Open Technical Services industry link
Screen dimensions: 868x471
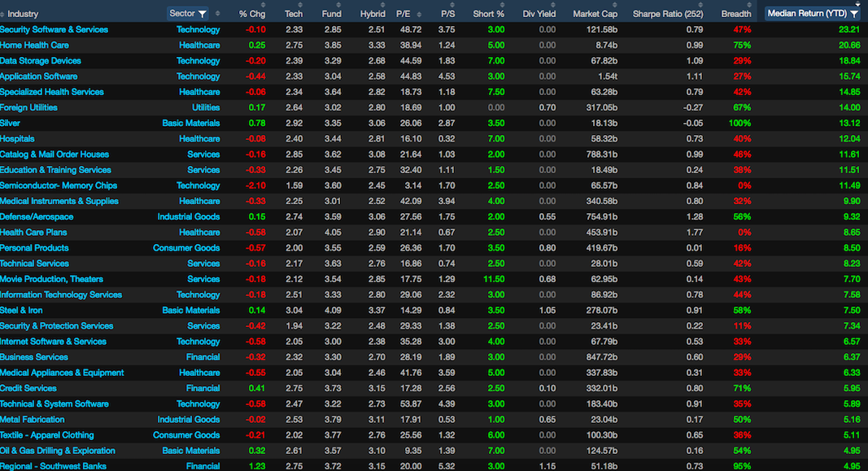(x=34, y=264)
